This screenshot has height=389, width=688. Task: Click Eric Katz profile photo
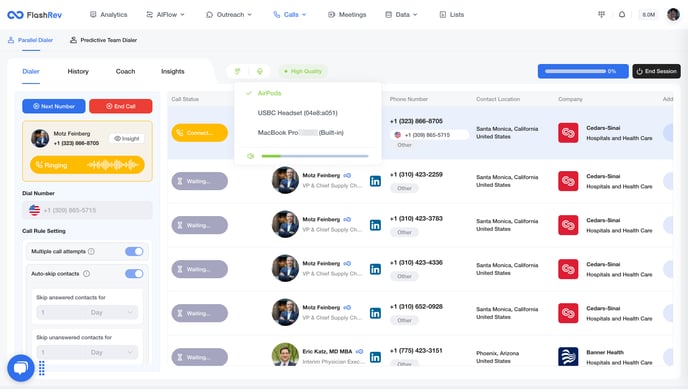tap(285, 354)
